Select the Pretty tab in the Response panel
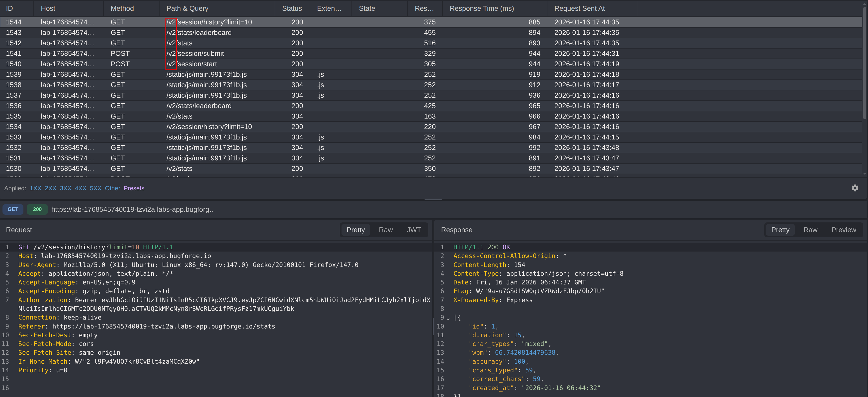Screen dimensions: 868x397 (x=780, y=230)
